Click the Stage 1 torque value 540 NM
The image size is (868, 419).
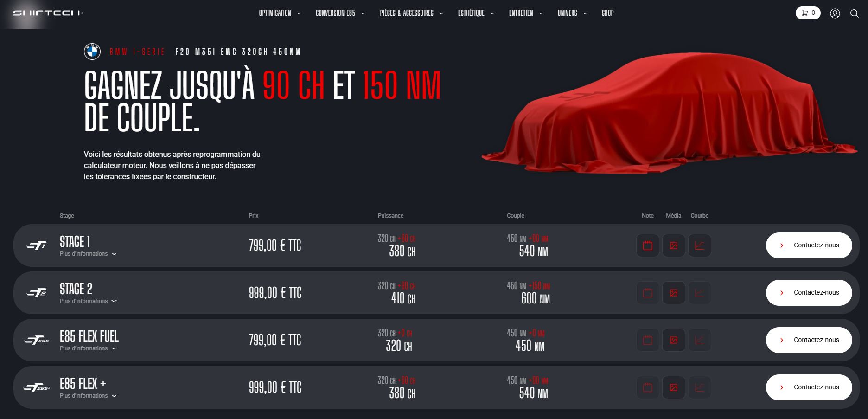(533, 251)
